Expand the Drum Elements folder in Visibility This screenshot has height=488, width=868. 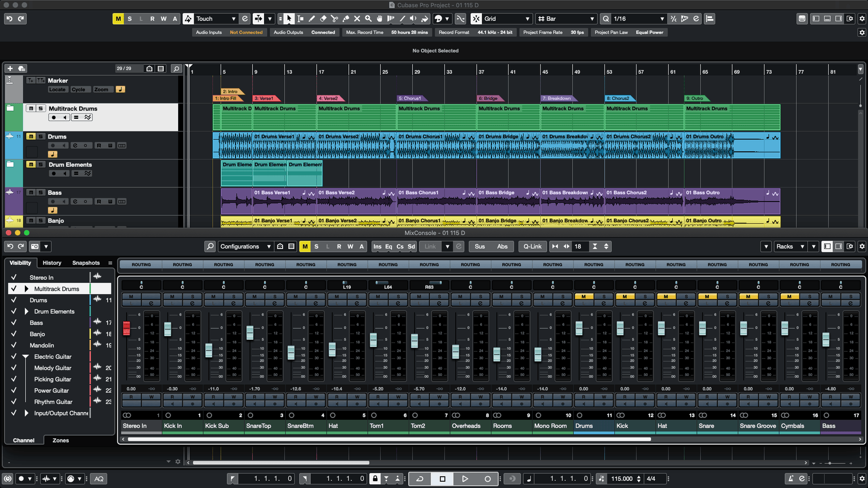tap(26, 311)
